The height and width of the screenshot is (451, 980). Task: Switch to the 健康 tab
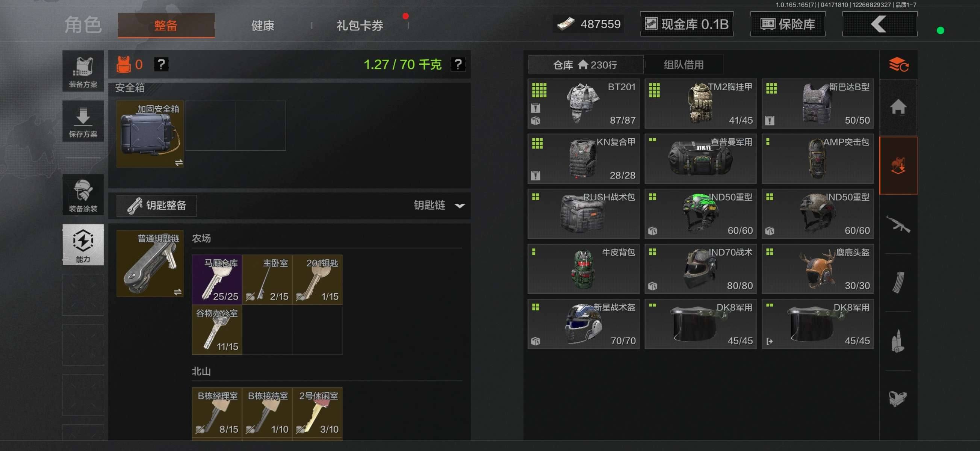(263, 26)
